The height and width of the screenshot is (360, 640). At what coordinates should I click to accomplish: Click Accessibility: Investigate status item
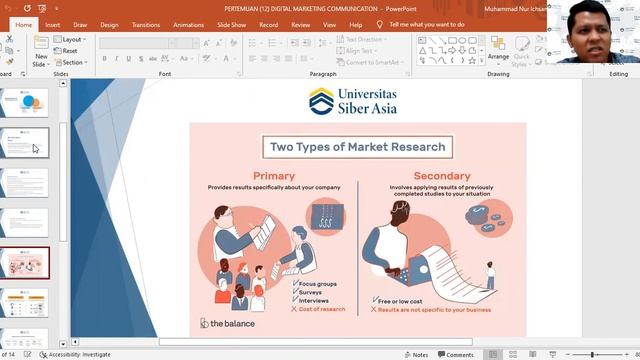click(75, 355)
